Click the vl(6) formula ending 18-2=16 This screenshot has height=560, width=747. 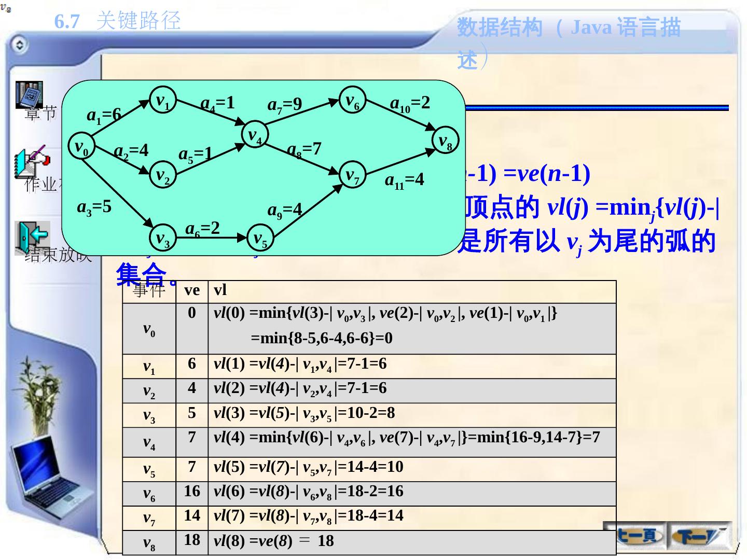pos(309,492)
